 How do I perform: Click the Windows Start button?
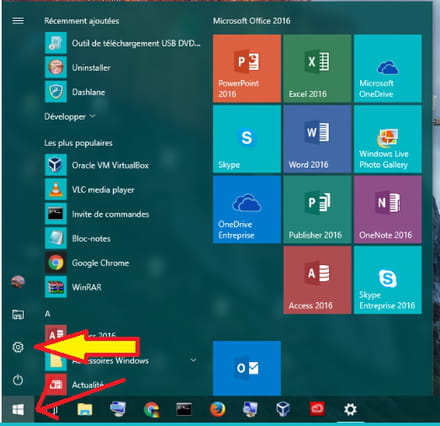18,409
